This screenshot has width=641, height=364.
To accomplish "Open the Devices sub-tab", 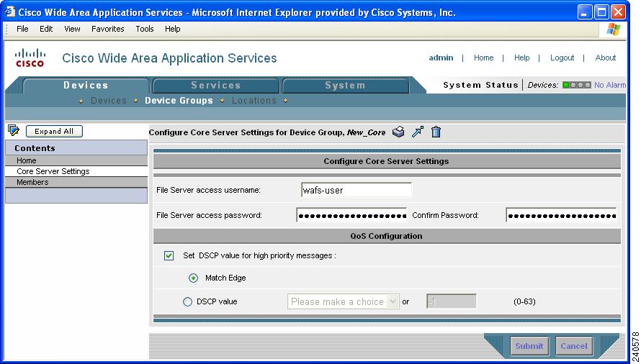I will (109, 101).
